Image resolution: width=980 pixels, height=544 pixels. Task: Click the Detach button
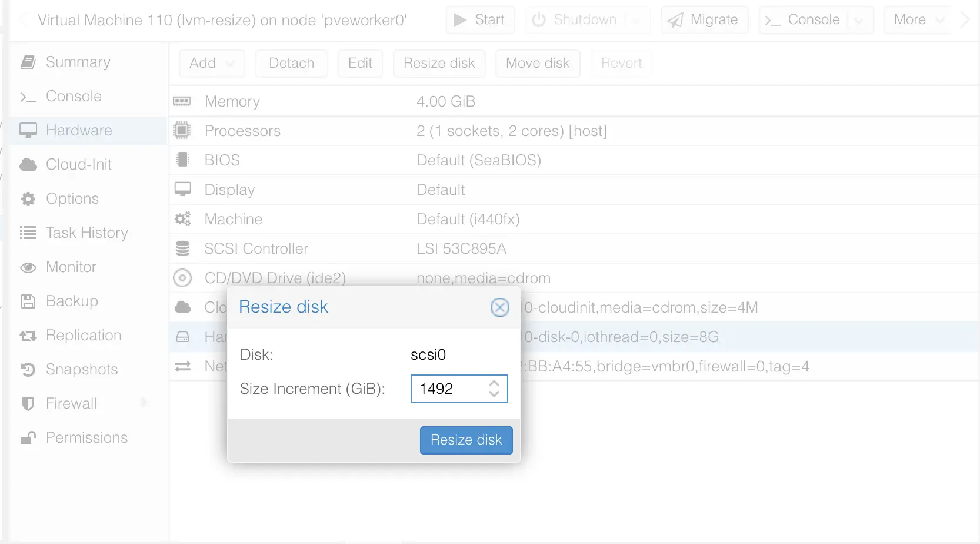pyautogui.click(x=291, y=63)
